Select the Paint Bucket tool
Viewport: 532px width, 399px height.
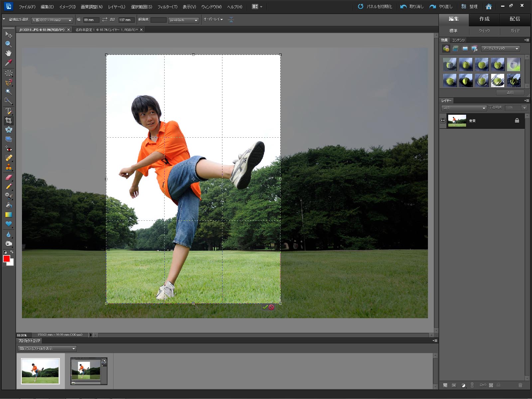click(x=8, y=205)
